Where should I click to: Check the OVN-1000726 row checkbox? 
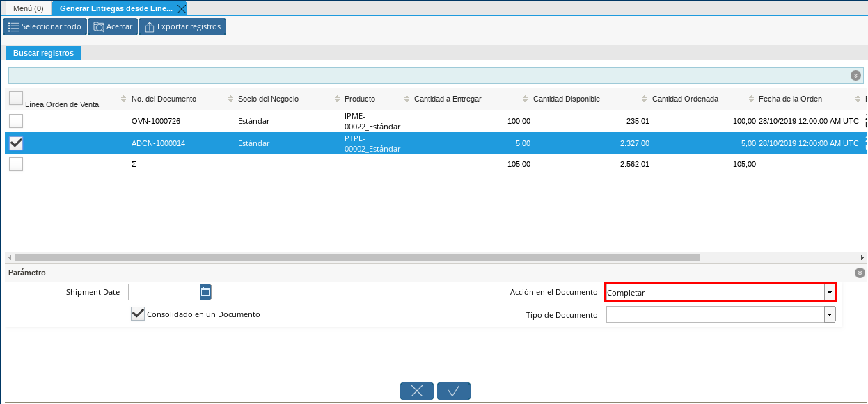coord(16,121)
